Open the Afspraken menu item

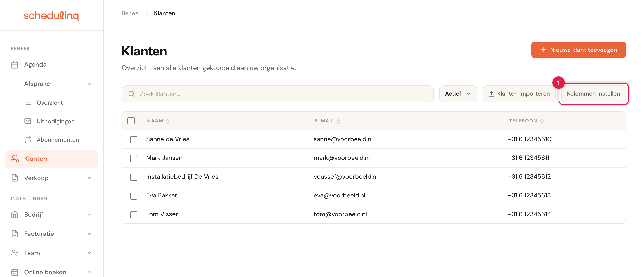52,84
